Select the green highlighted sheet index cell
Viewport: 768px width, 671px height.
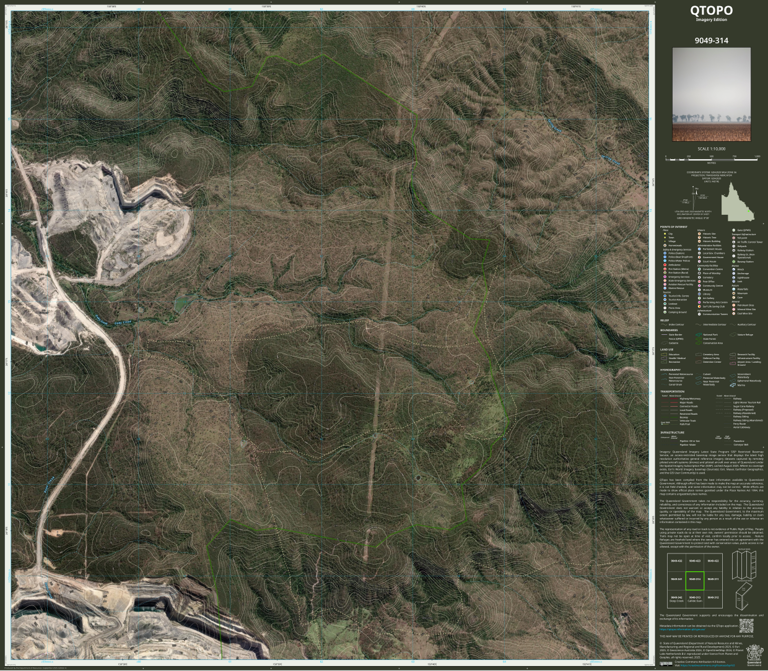tap(695, 580)
